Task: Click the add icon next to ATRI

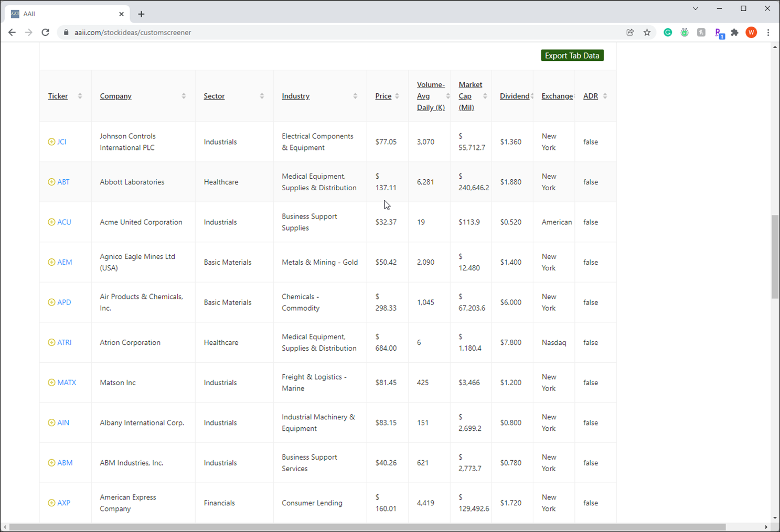Action: point(51,343)
